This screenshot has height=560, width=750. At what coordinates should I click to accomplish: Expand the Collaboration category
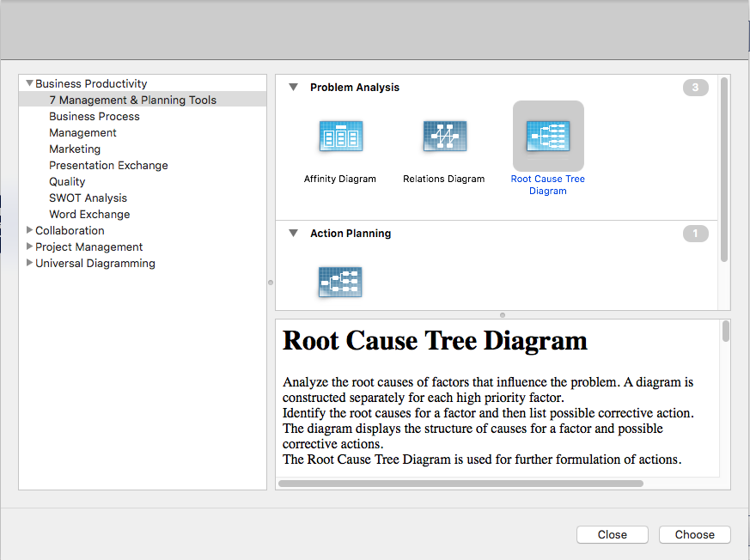pyautogui.click(x=29, y=230)
